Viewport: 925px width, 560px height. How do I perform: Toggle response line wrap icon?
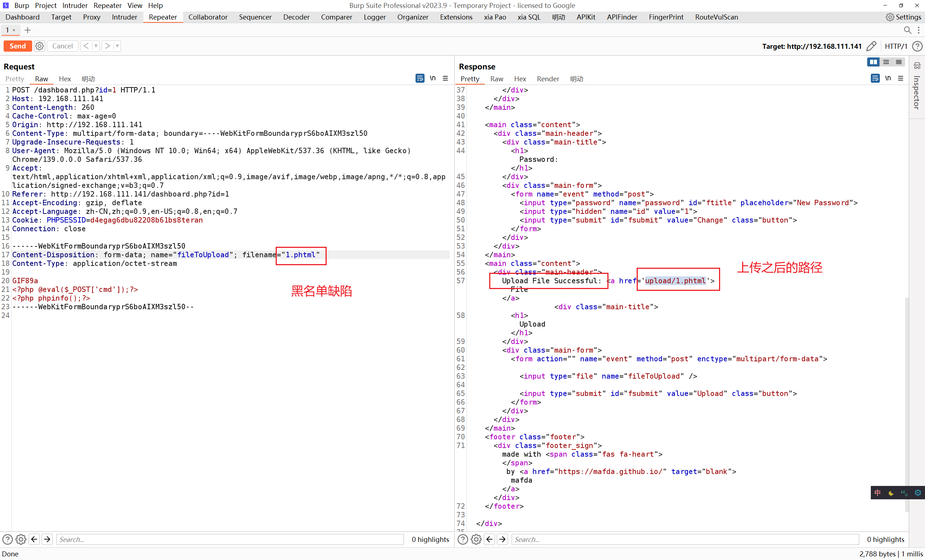(875, 78)
